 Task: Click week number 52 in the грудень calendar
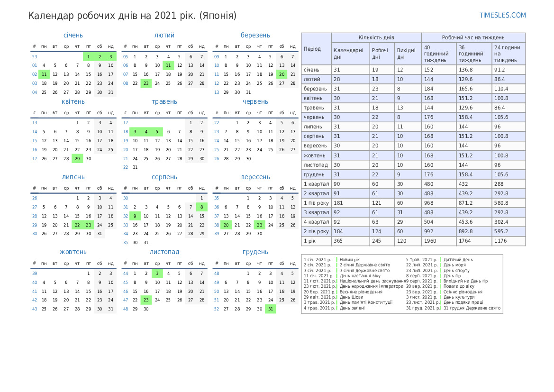(217, 309)
